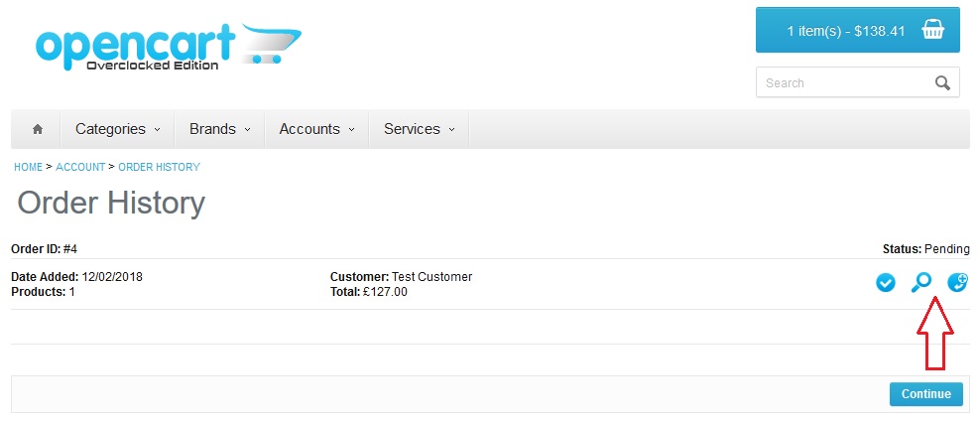Click the Customer: Test Customer text

pos(402,276)
